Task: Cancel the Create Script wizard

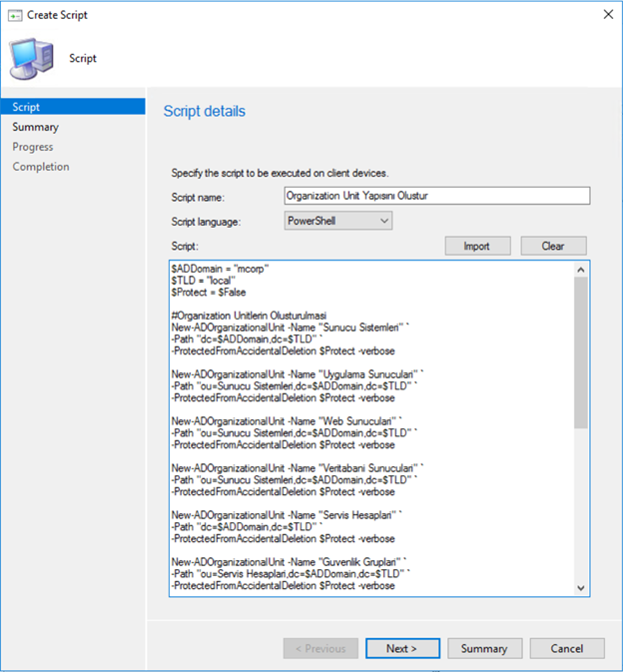Action: [567, 648]
